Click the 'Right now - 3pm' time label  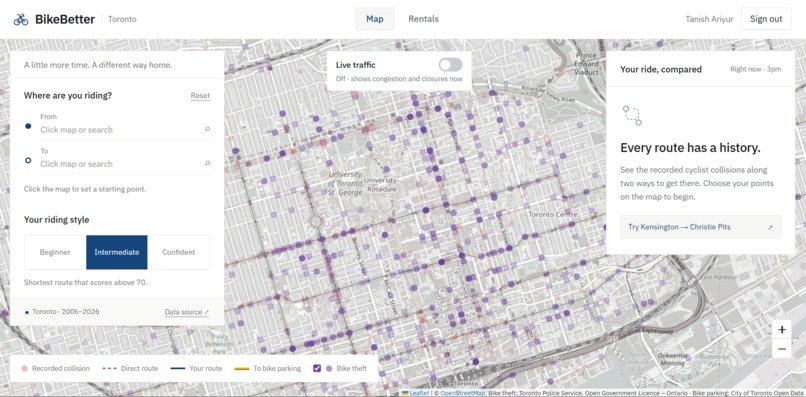(x=756, y=69)
